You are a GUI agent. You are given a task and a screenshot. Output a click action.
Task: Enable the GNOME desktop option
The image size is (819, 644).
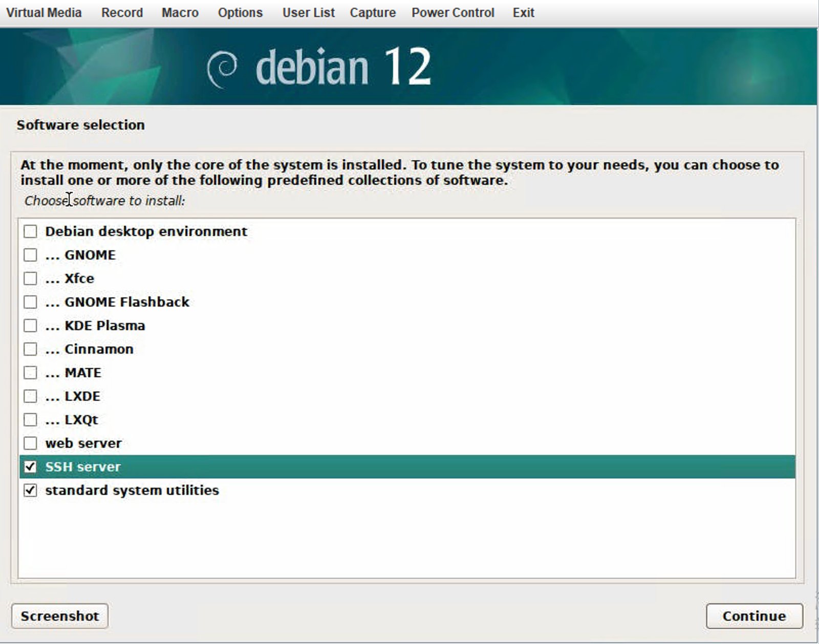[31, 255]
